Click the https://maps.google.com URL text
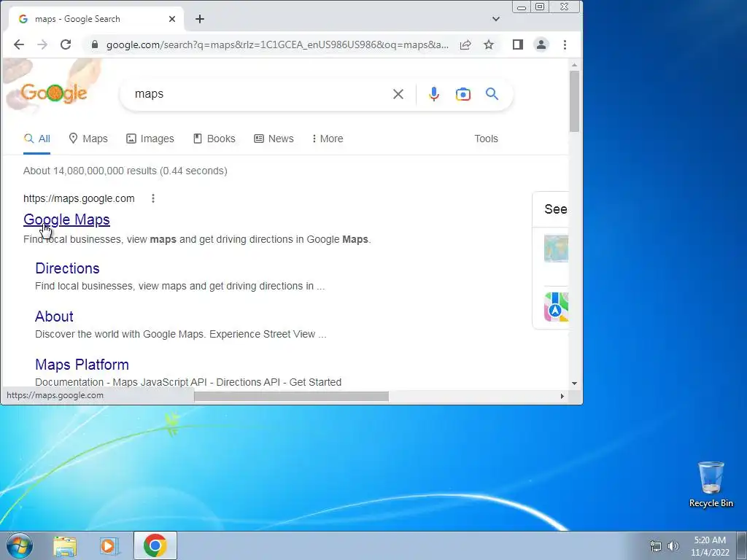The width and height of the screenshot is (747, 560). pyautogui.click(x=79, y=198)
